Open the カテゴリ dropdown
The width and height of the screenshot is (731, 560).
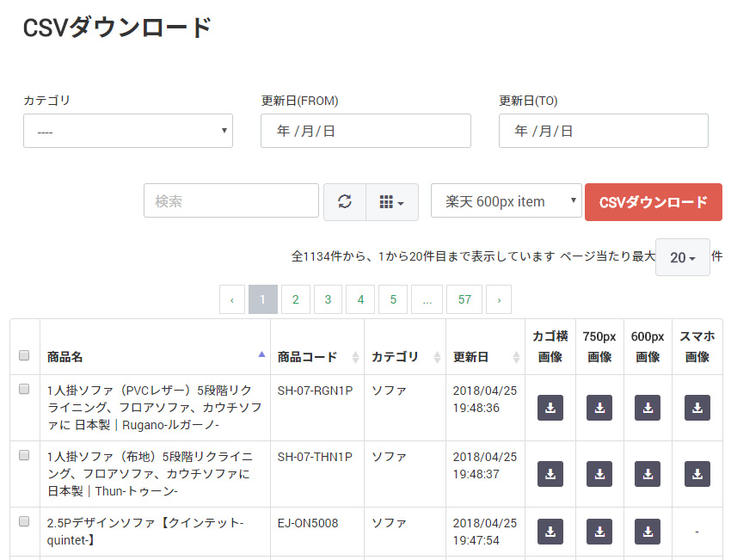(128, 131)
